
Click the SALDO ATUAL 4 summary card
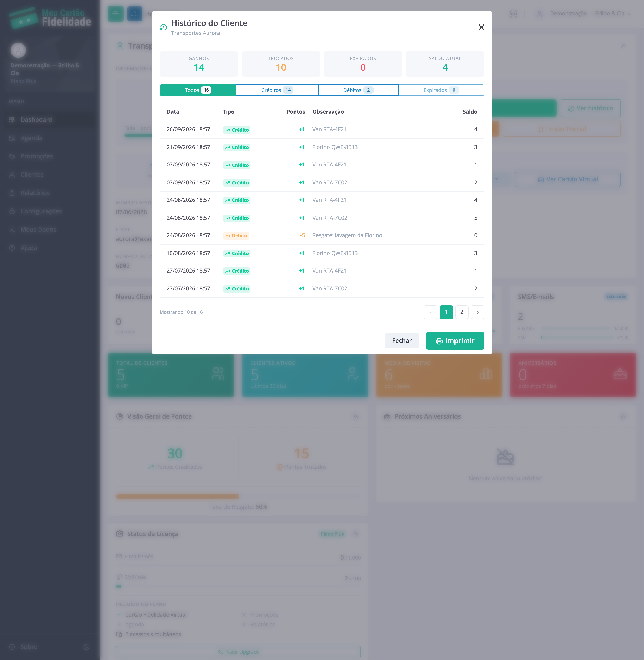pyautogui.click(x=445, y=64)
